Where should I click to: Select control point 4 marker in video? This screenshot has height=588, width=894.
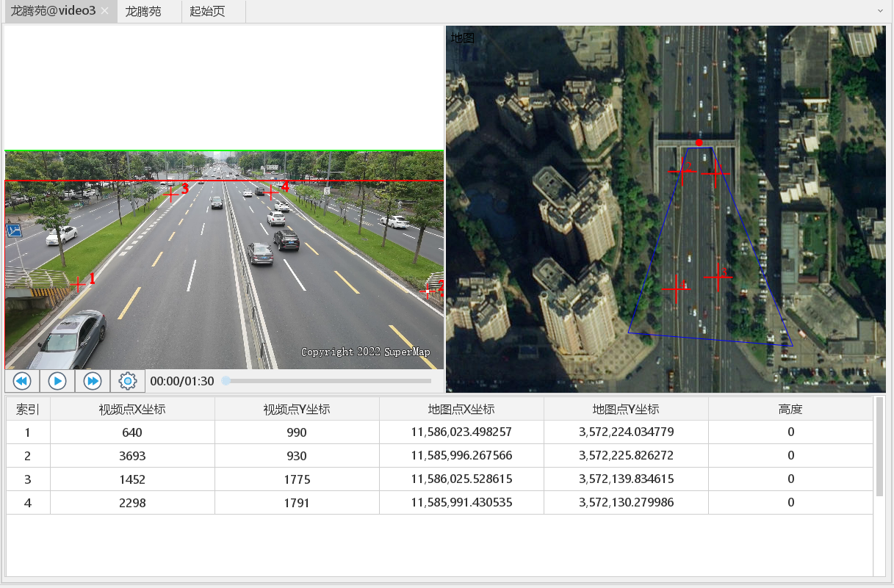click(x=271, y=192)
